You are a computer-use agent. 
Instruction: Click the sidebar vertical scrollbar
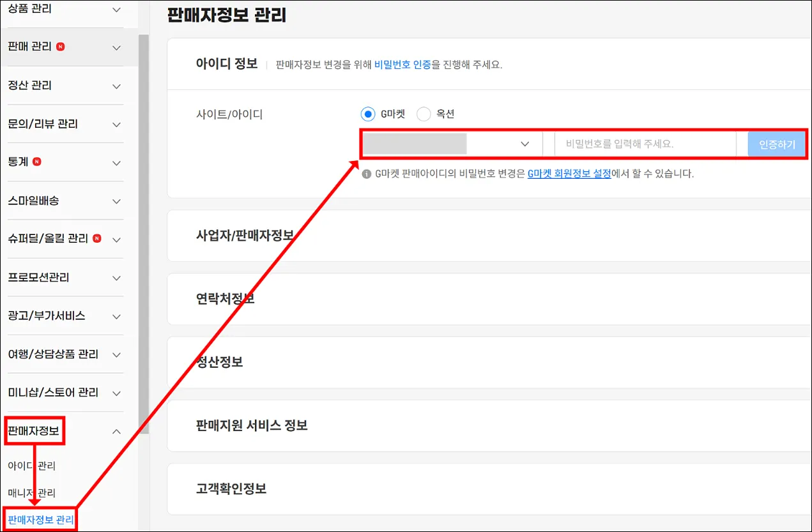[x=144, y=234]
